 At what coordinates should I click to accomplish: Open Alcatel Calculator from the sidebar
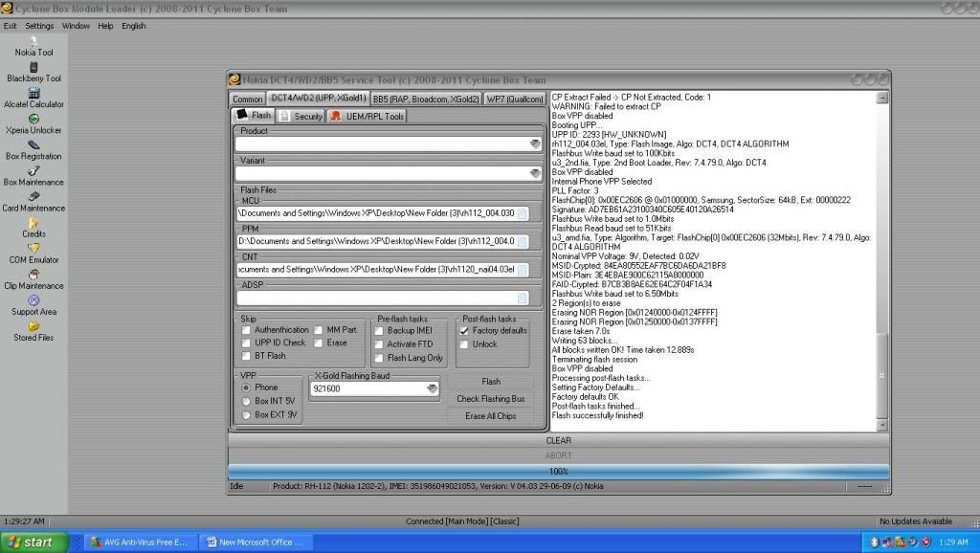tap(33, 93)
